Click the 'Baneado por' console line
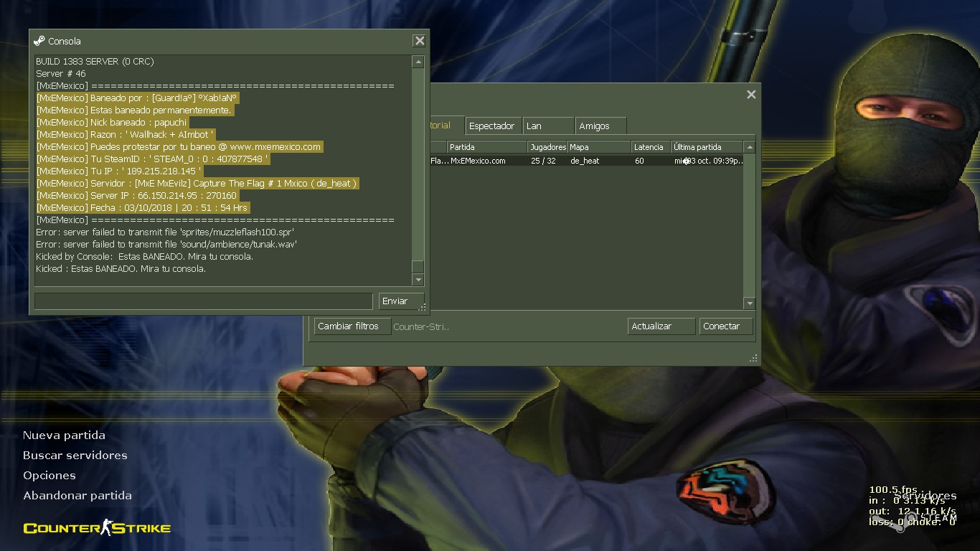This screenshot has height=551, width=980. 136,98
